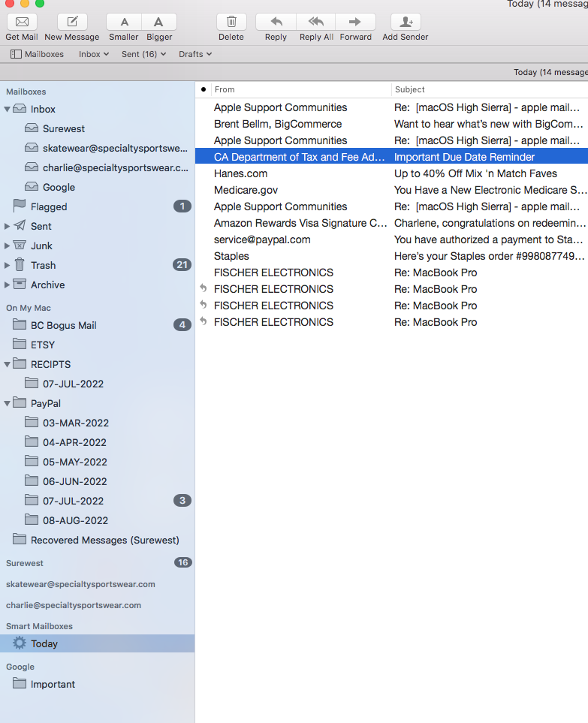This screenshot has width=588, height=723.
Task: Open the Drafts dropdown in favorites bar
Action: click(195, 54)
